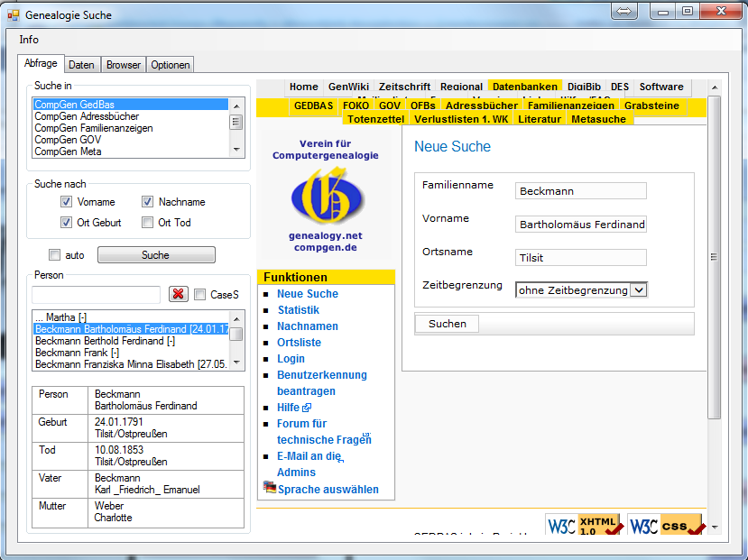Open the Neue Suche link
748x560 pixels.
[x=308, y=294]
